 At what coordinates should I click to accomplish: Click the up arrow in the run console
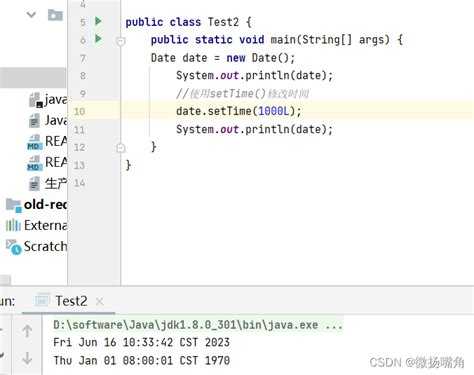click(27, 331)
